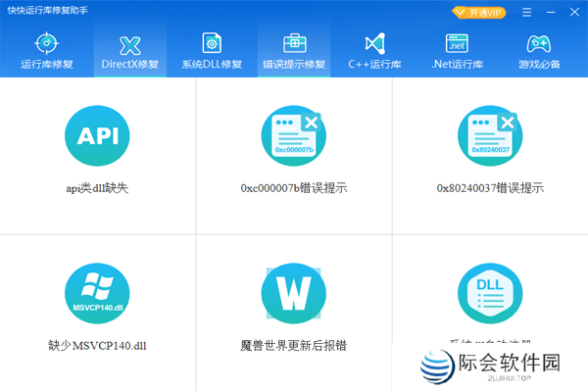Minimize the repair assistant window
Image resolution: width=588 pixels, height=392 pixels.
pos(551,13)
